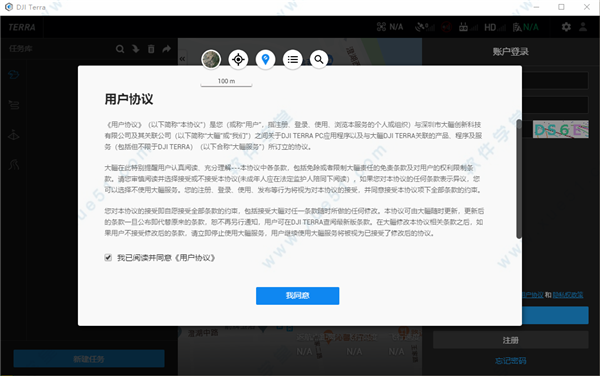The width and height of the screenshot is (600, 376).
Task: Click the blue location pin map icon
Action: (265, 59)
